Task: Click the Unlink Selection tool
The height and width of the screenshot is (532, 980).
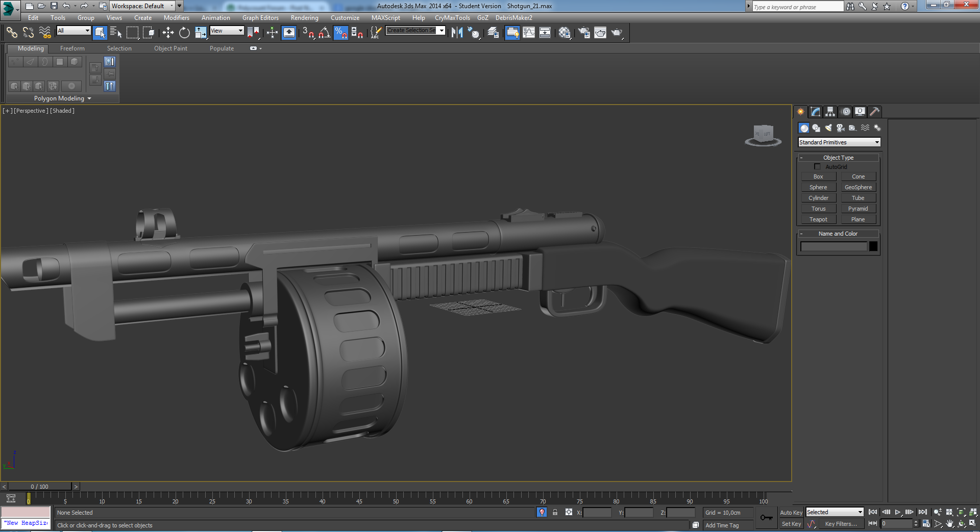Action: [x=28, y=33]
